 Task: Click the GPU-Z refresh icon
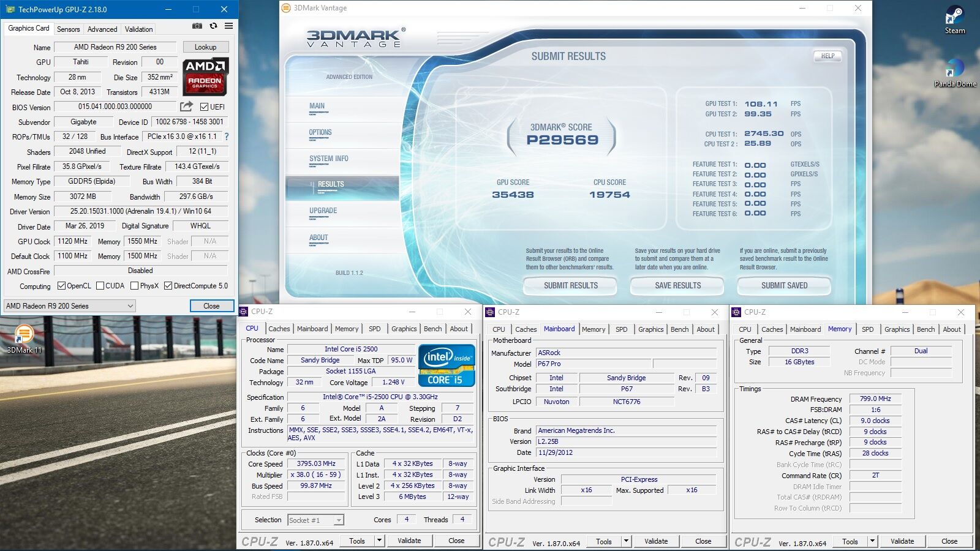tap(213, 26)
